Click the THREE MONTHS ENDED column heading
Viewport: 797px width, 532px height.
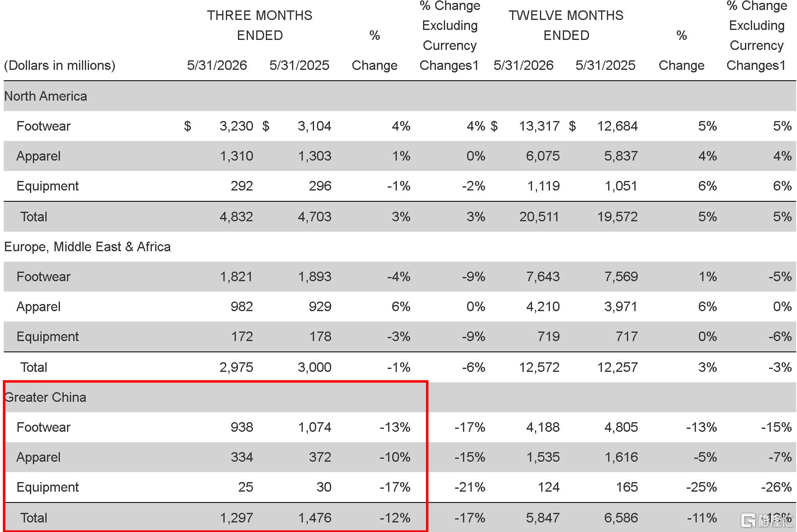pyautogui.click(x=260, y=25)
